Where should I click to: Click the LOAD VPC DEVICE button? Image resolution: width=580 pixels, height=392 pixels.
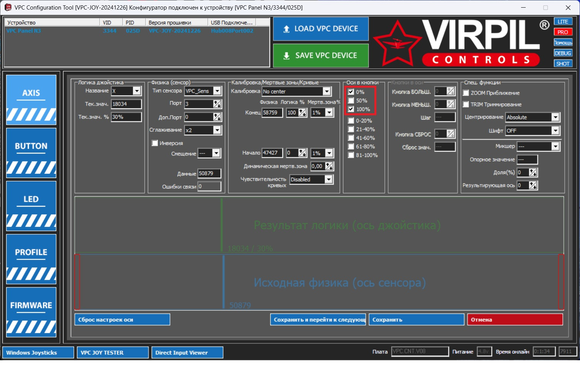coord(321,29)
